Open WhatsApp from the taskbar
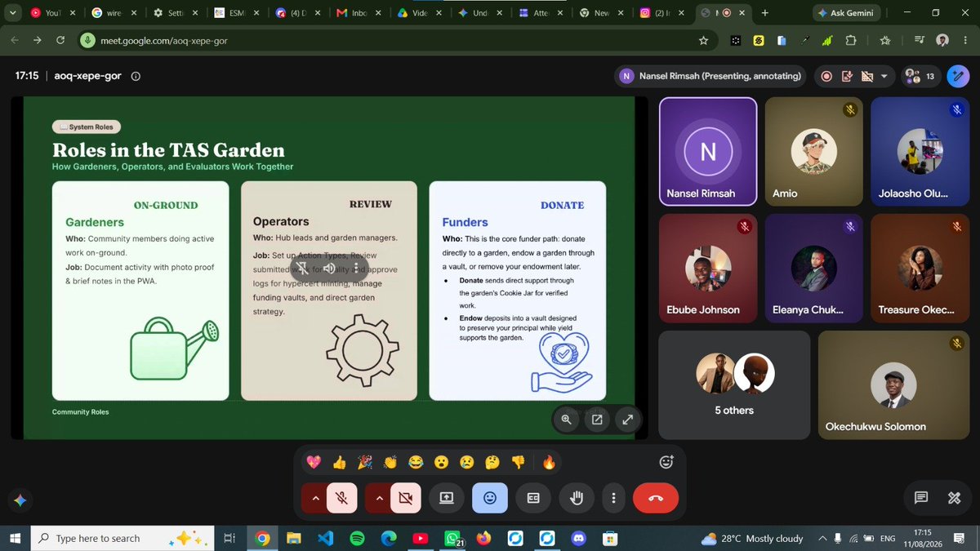Viewport: 980px width, 551px height. 452,538
